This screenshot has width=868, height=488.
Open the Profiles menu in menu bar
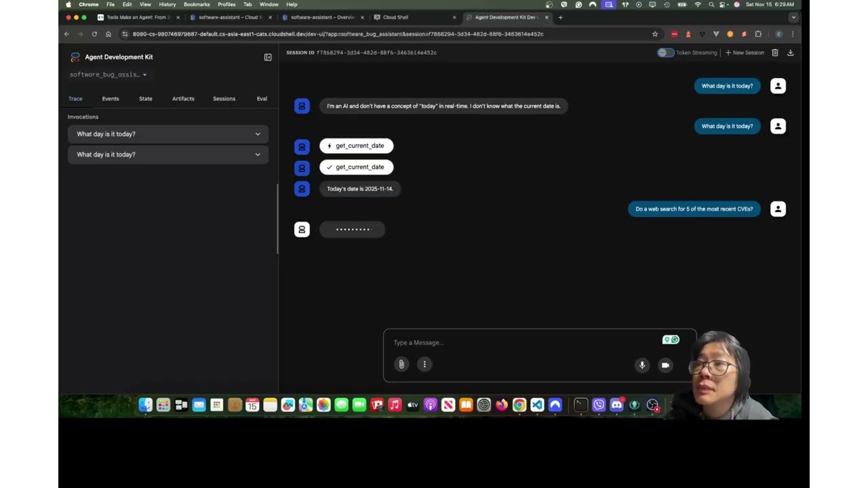tap(226, 4)
